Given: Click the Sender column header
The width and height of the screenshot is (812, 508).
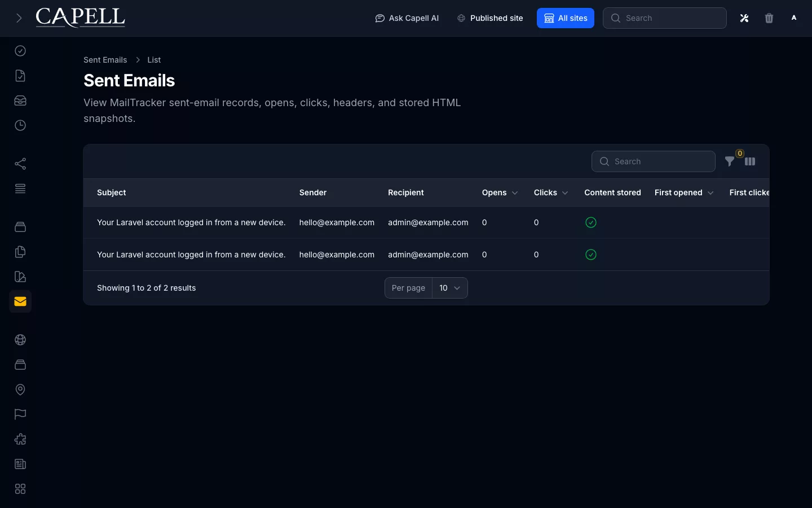Looking at the screenshot, I should 313,192.
